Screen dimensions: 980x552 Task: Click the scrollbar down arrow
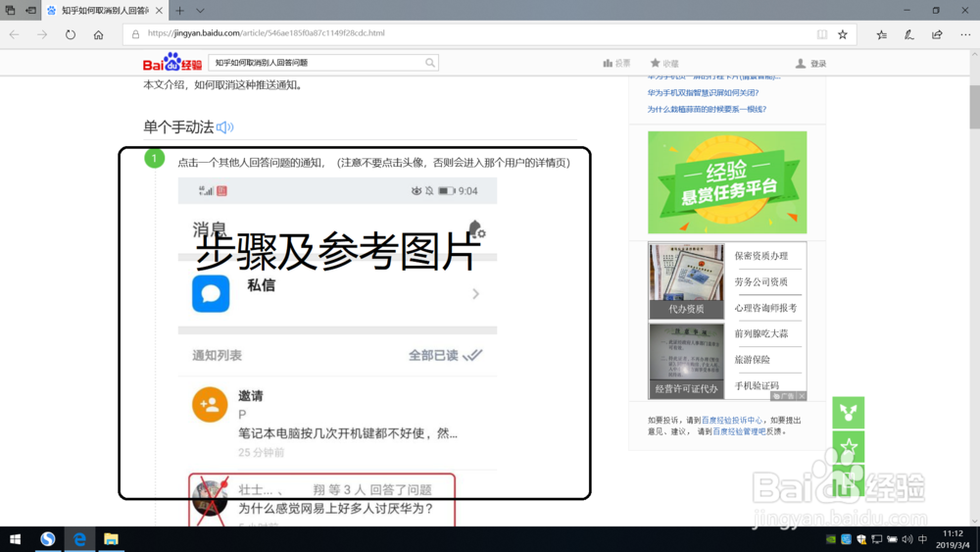[x=974, y=521]
